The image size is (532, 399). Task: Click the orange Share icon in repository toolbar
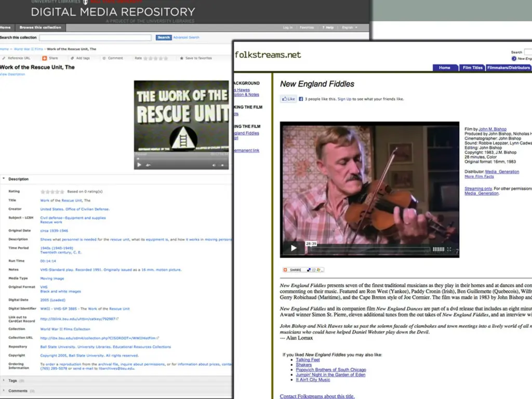tap(45, 58)
